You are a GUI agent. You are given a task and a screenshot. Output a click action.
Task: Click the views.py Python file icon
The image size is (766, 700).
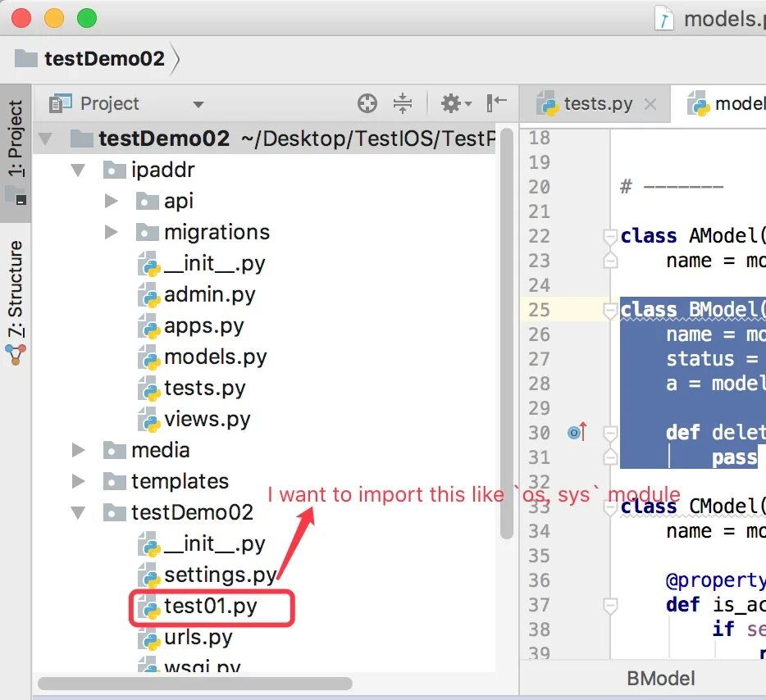pyautogui.click(x=149, y=420)
